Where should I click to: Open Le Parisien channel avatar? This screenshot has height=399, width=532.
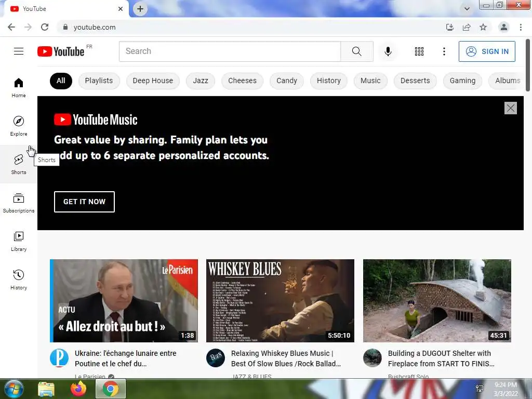point(59,358)
